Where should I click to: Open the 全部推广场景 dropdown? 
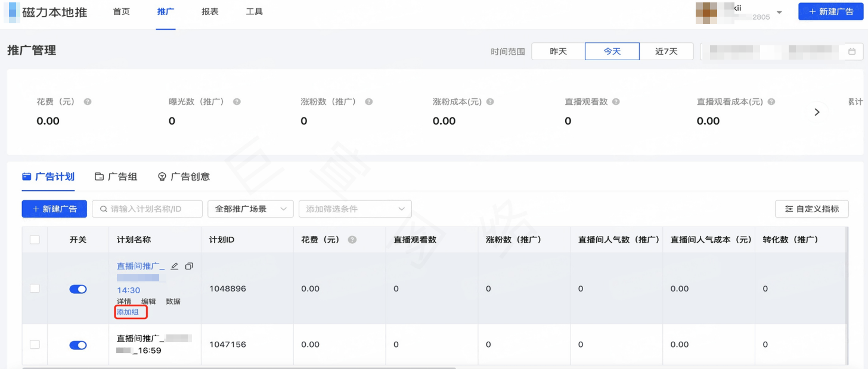[x=250, y=209]
